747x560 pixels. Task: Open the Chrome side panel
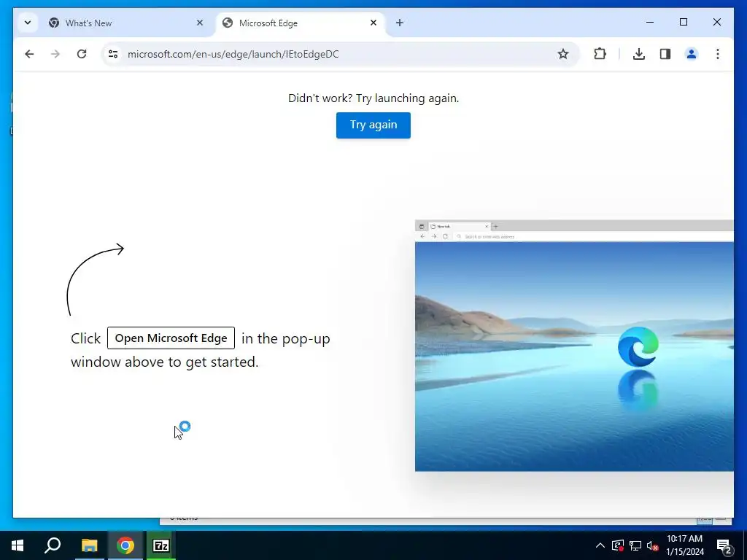point(665,54)
